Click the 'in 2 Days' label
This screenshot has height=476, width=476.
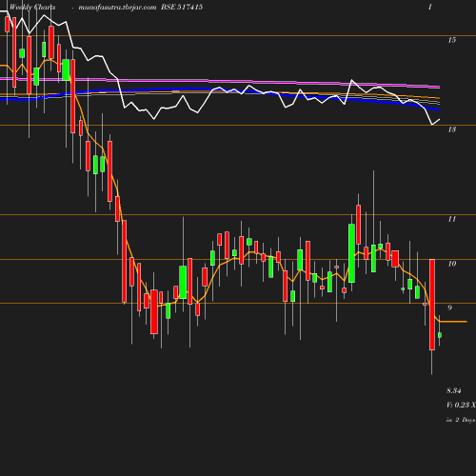[x=461, y=420]
